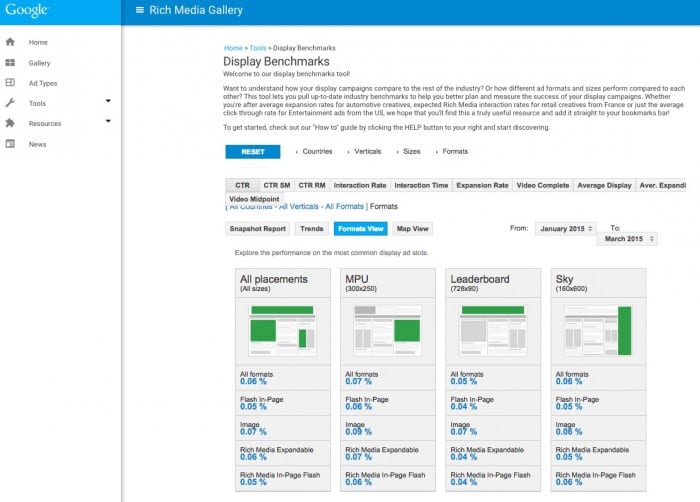Click the Display Benchmarks page heading
This screenshot has width=700, height=502.
[276, 62]
